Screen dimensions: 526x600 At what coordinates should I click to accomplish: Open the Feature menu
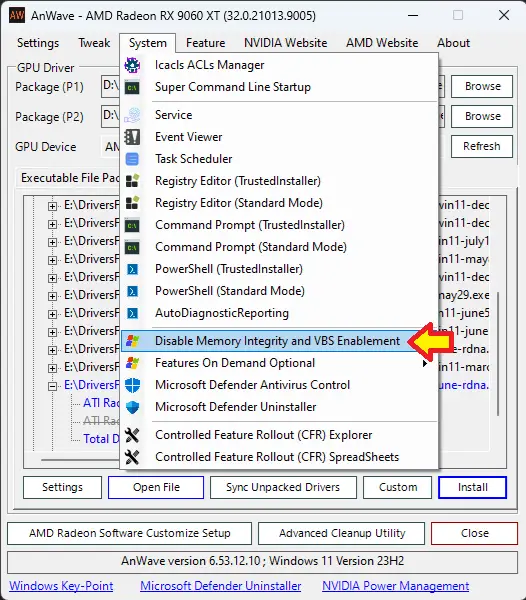[x=205, y=43]
